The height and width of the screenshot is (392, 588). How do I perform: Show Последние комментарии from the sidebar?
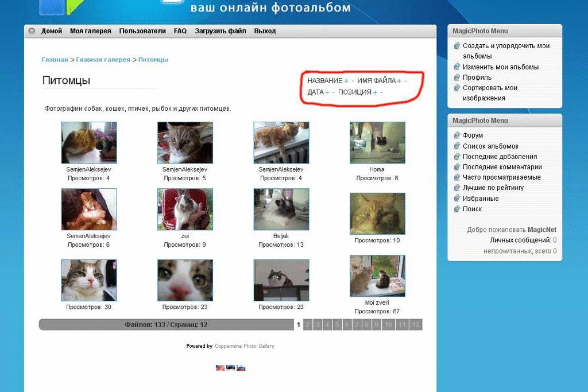tap(502, 167)
